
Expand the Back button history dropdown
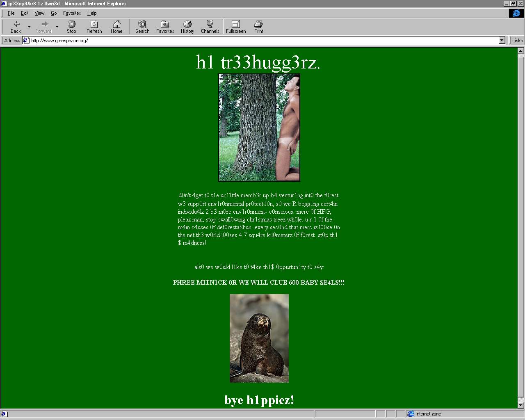tap(29, 27)
